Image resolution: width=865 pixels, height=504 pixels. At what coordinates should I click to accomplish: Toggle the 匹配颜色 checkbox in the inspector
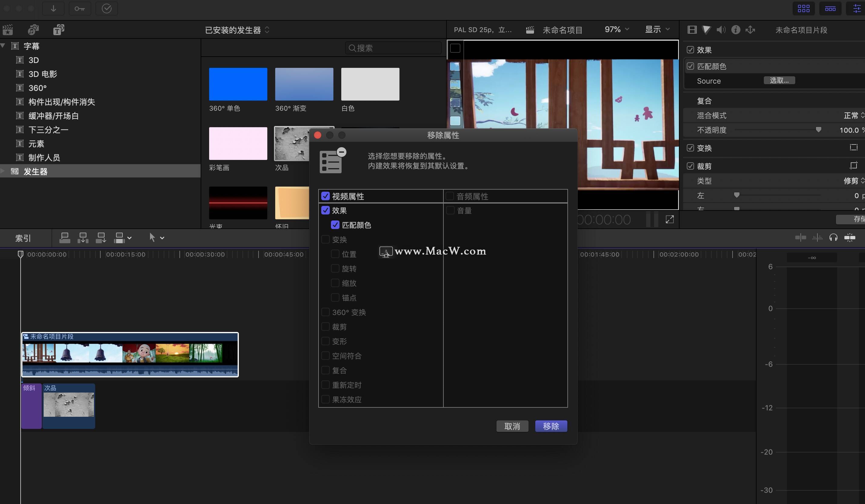point(690,66)
